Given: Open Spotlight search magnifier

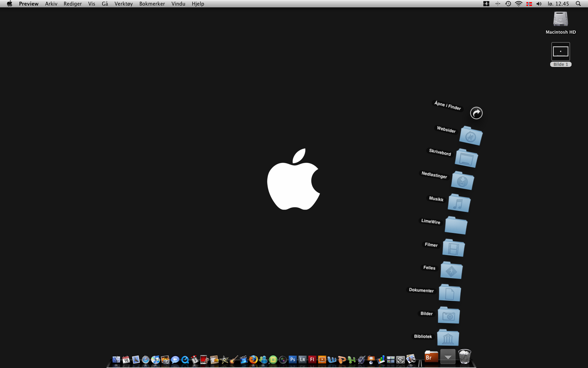Looking at the screenshot, I should (578, 4).
